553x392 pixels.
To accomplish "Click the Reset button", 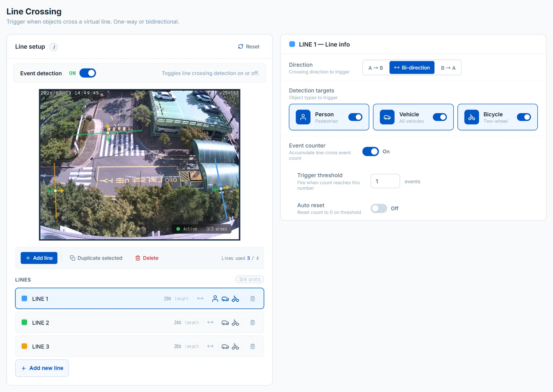I will [x=249, y=46].
